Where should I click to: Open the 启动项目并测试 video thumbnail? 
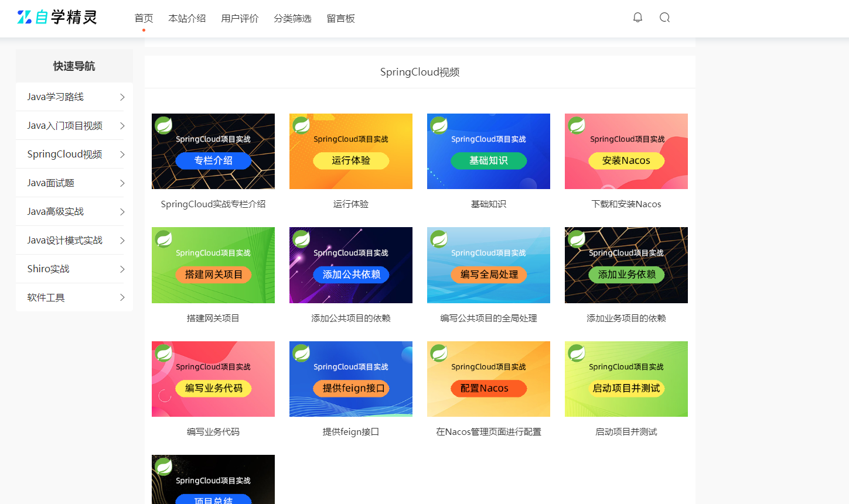[626, 379]
